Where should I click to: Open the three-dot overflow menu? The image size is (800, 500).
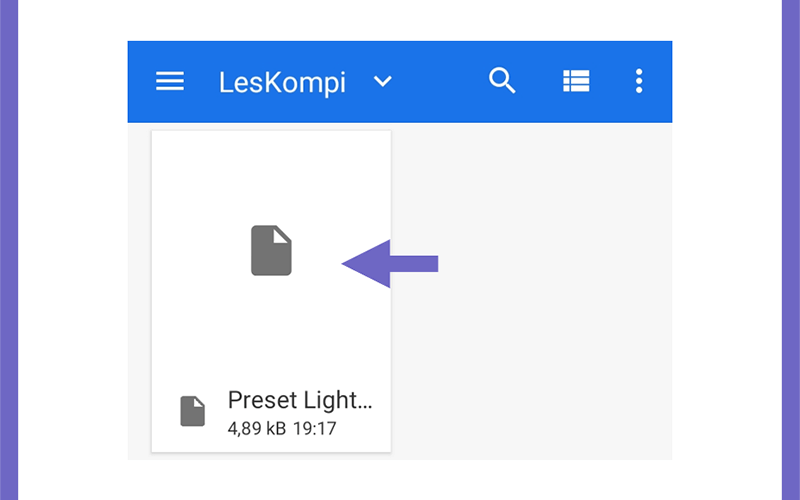tap(639, 81)
